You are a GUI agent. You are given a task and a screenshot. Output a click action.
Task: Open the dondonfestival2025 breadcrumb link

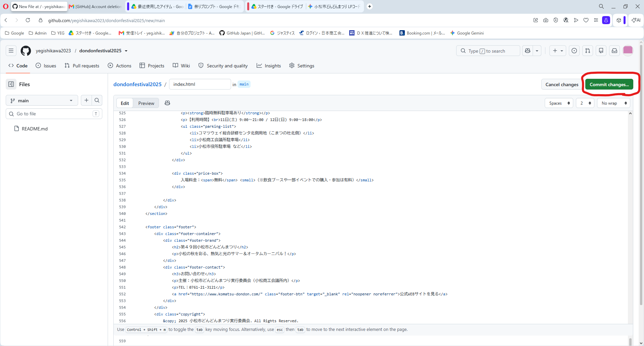pyautogui.click(x=138, y=84)
